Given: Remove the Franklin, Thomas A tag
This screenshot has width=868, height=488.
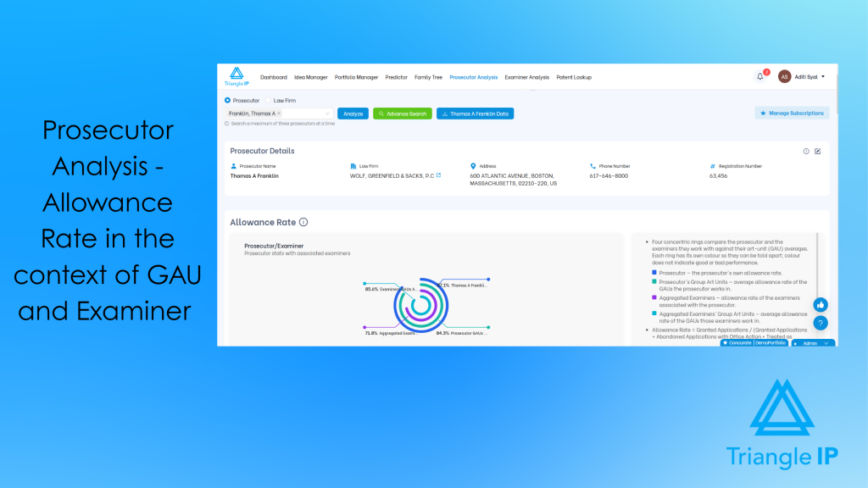Looking at the screenshot, I should (279, 114).
